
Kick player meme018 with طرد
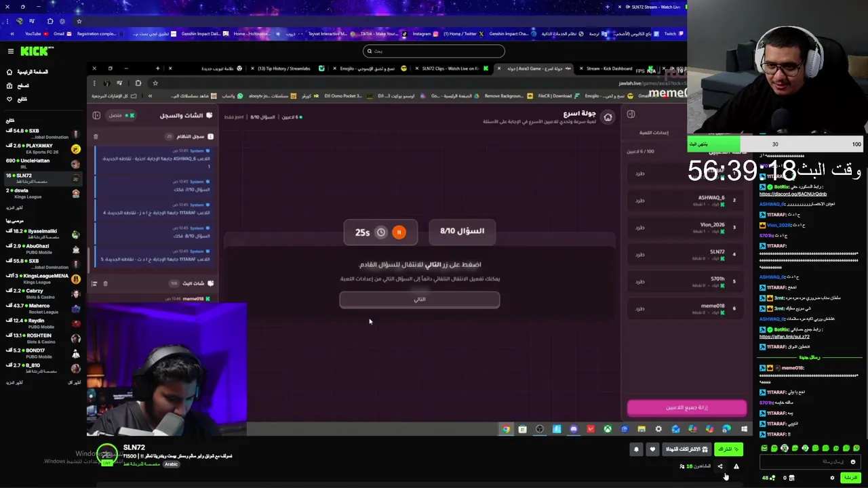click(x=639, y=309)
